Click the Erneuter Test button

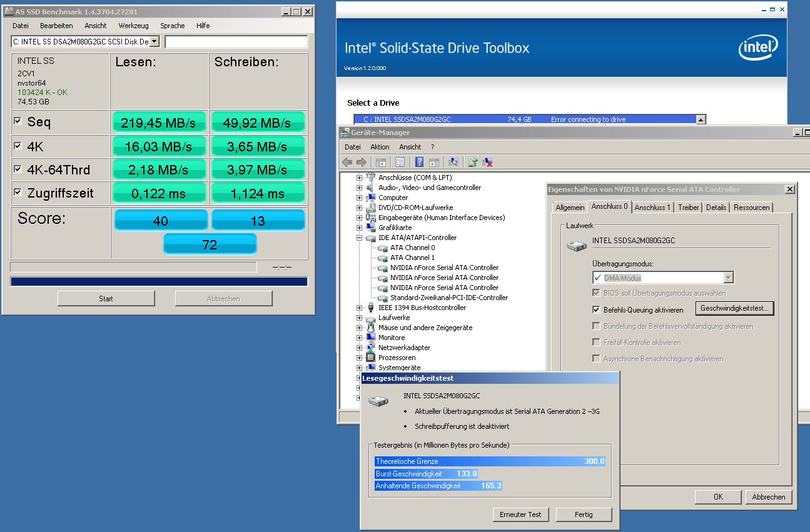point(520,514)
